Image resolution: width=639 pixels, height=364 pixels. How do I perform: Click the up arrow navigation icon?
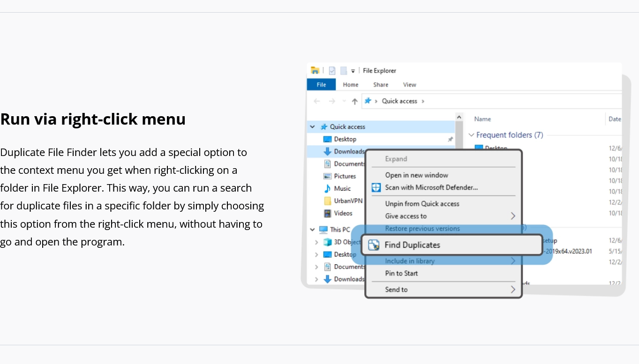(355, 101)
